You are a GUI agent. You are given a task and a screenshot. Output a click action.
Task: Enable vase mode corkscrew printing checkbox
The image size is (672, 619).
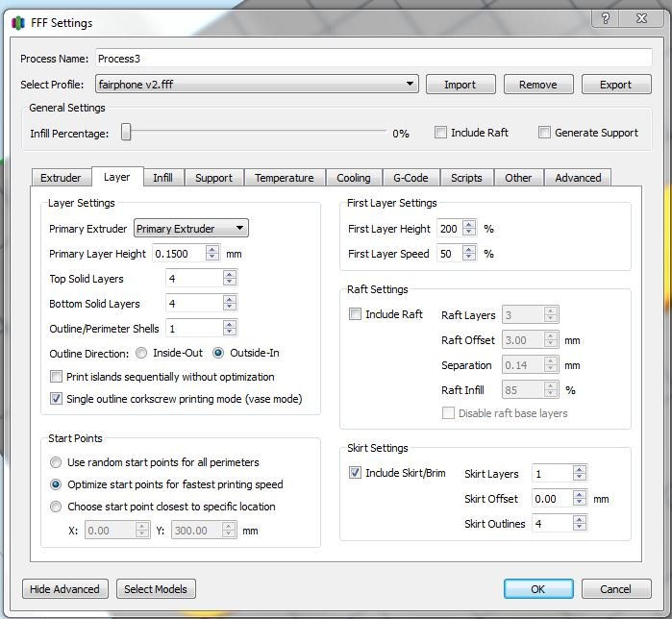tap(57, 398)
